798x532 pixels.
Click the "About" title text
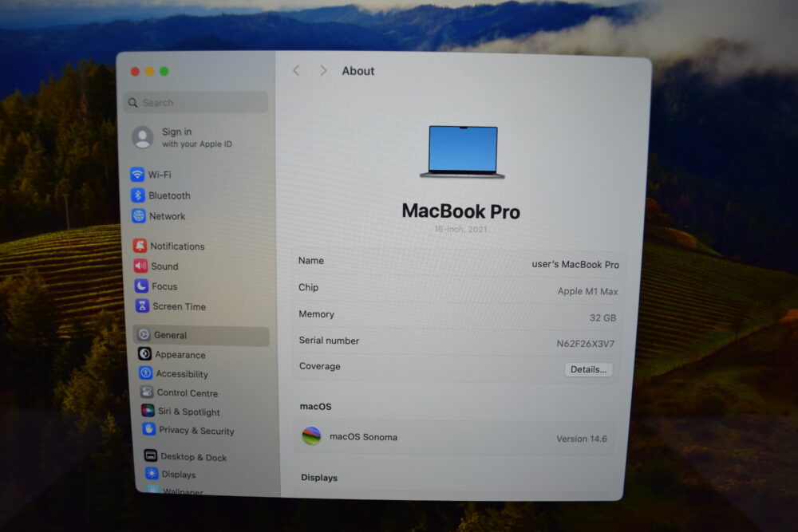pyautogui.click(x=358, y=71)
